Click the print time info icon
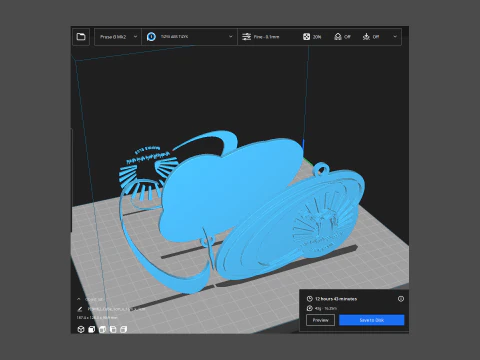This screenshot has width=480, height=360. click(401, 299)
